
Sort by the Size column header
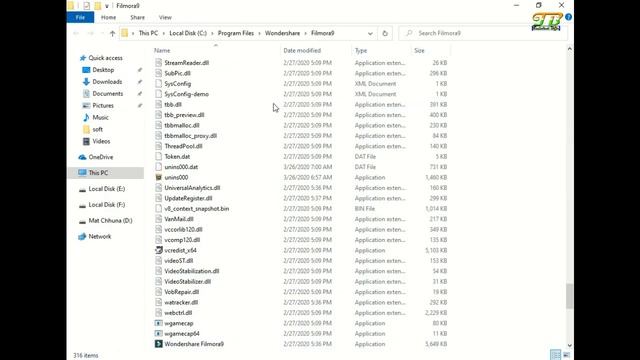[x=419, y=51]
